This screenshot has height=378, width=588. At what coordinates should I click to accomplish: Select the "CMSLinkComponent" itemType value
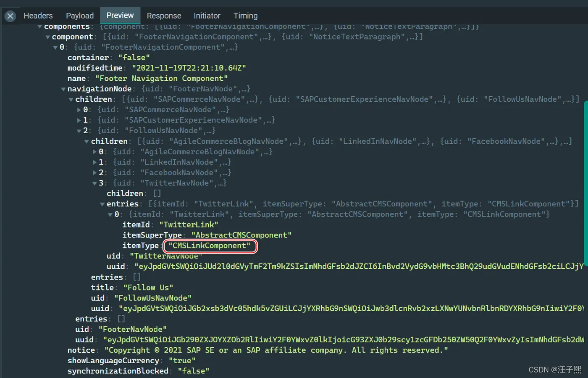coord(210,246)
